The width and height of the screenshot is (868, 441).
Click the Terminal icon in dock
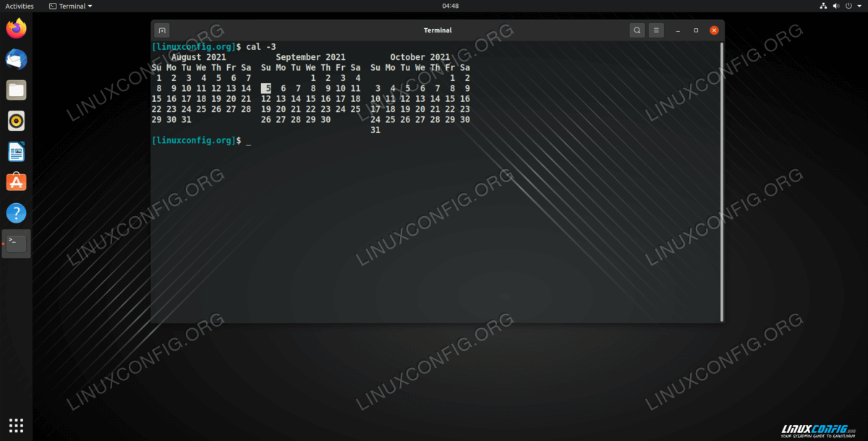[x=16, y=244]
